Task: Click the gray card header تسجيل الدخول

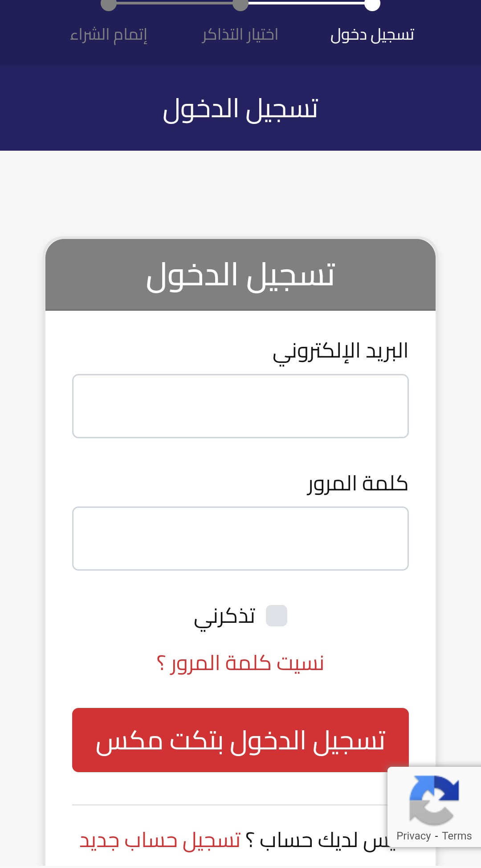Action: 240,275
